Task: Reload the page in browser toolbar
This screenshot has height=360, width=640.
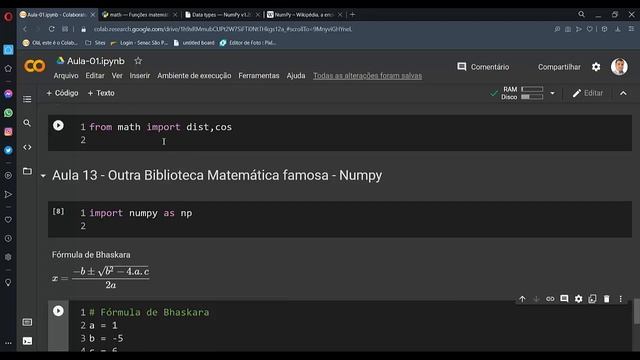Action: coord(51,29)
